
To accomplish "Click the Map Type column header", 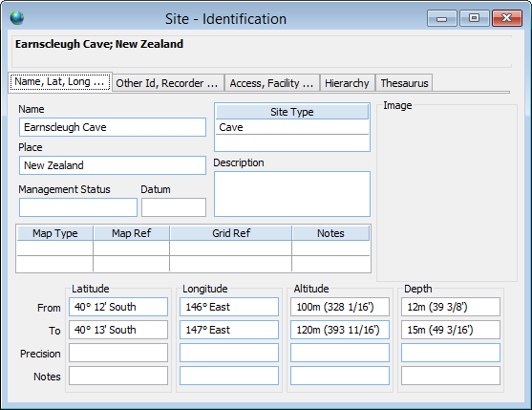I will pos(55,233).
